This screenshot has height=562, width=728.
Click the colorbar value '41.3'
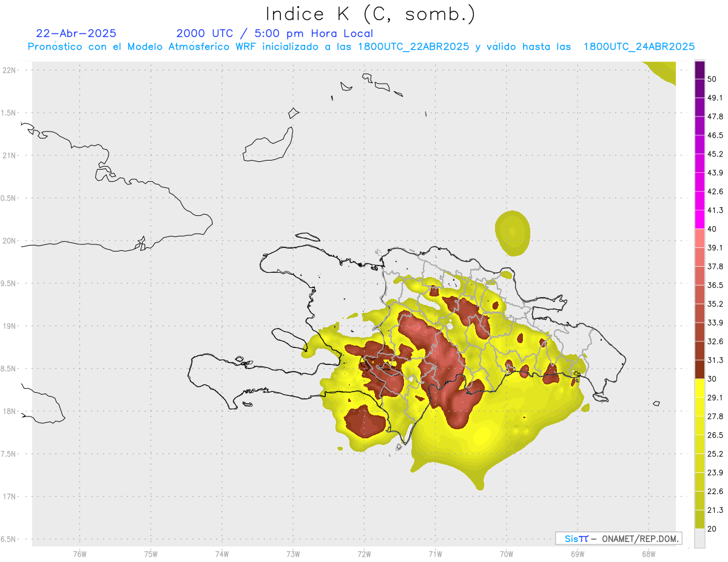click(715, 210)
